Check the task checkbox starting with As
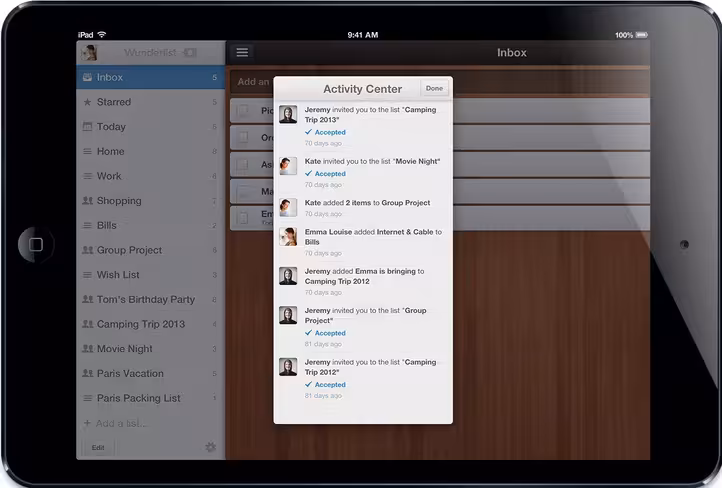 pyautogui.click(x=243, y=164)
